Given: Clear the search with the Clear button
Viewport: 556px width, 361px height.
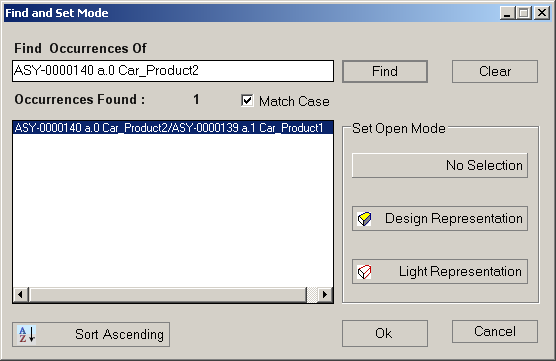Looking at the screenshot, I should pyautogui.click(x=495, y=71).
